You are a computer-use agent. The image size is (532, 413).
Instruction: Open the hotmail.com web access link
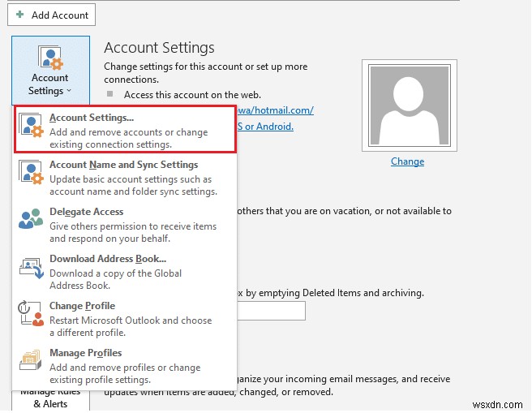(275, 110)
